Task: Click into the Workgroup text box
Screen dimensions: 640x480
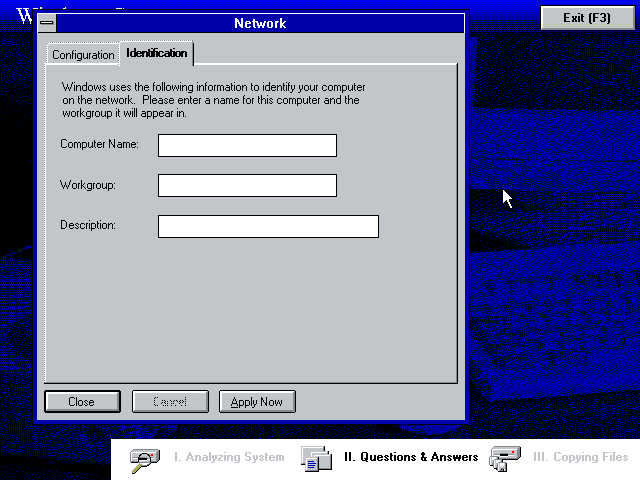Action: [x=247, y=186]
